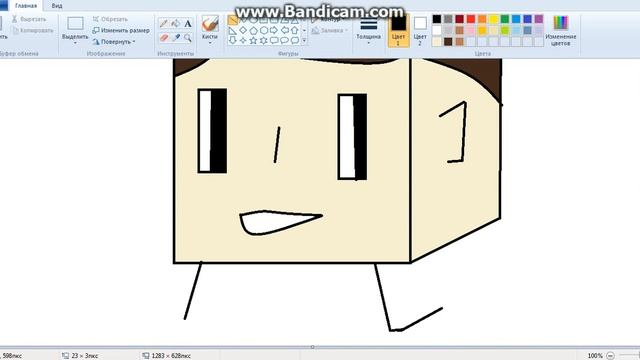Click the canvas bottom resize handle
Screen dimensions: 640x360
coord(312,347)
